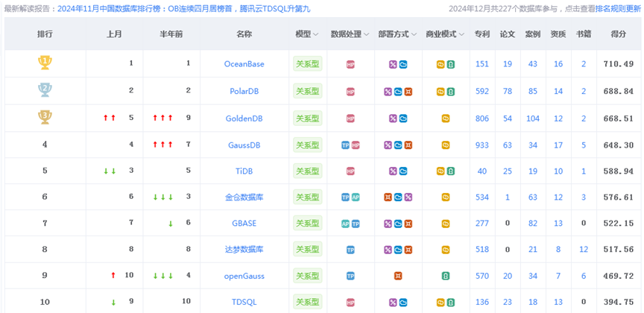Click the pink HP icon in the TDSQL row
This screenshot has width=644, height=313.
(350, 303)
